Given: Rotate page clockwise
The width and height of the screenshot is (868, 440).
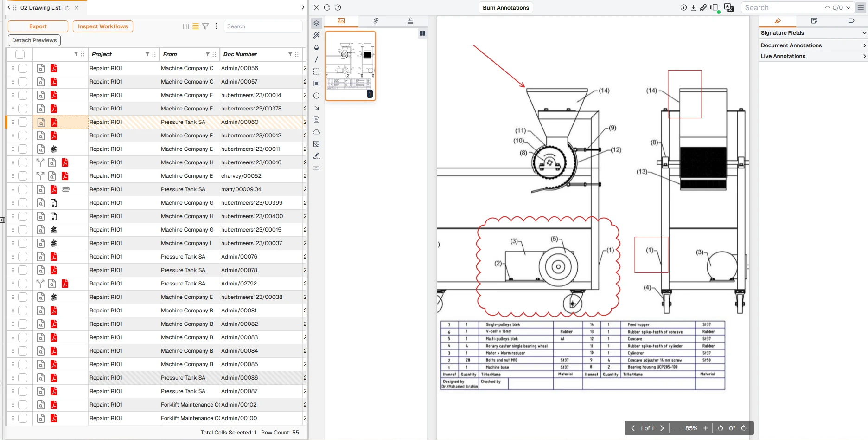Looking at the screenshot, I should pos(744,428).
